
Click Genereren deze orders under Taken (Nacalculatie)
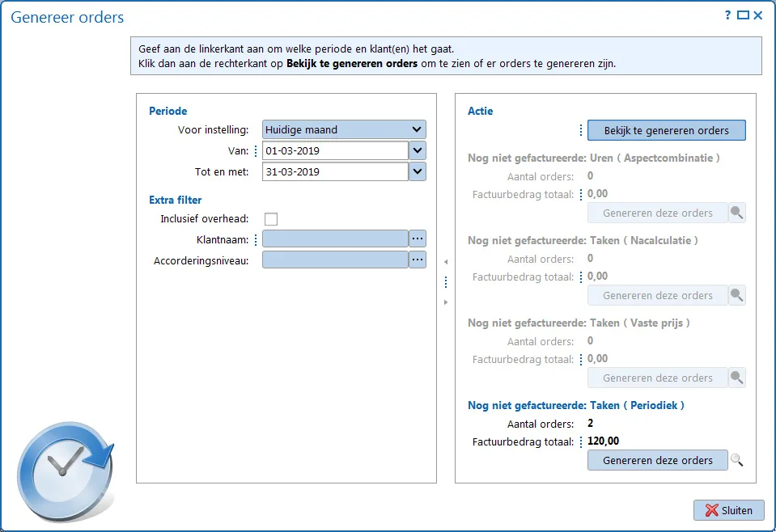pos(658,295)
